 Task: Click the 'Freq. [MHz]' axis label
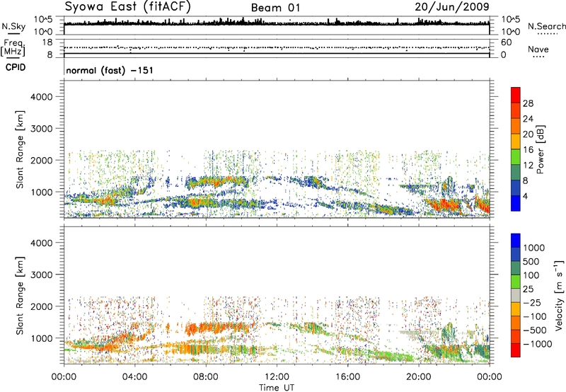tap(13, 47)
